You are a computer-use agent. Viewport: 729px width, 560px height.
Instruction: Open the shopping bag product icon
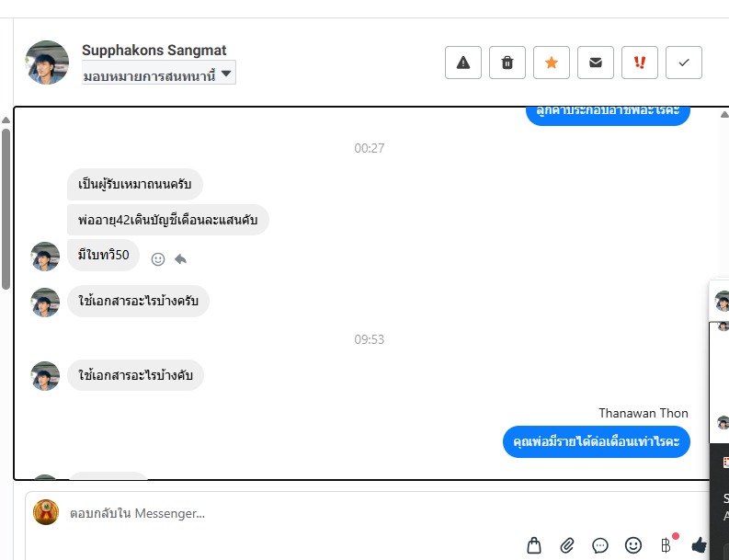[534, 545]
